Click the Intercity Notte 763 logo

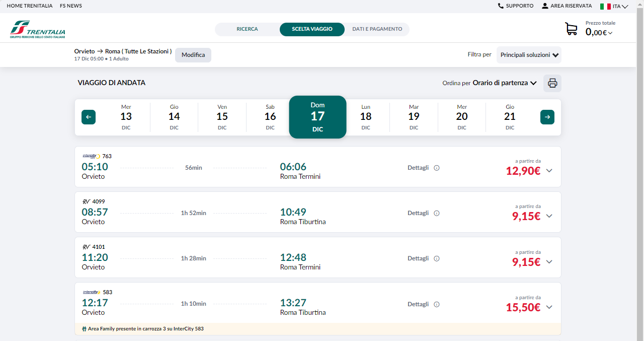92,156
